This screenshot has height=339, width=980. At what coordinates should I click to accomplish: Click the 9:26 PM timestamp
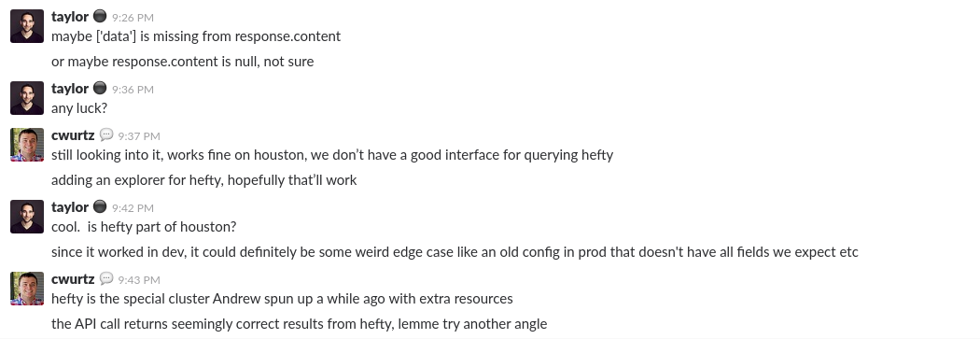coord(133,18)
